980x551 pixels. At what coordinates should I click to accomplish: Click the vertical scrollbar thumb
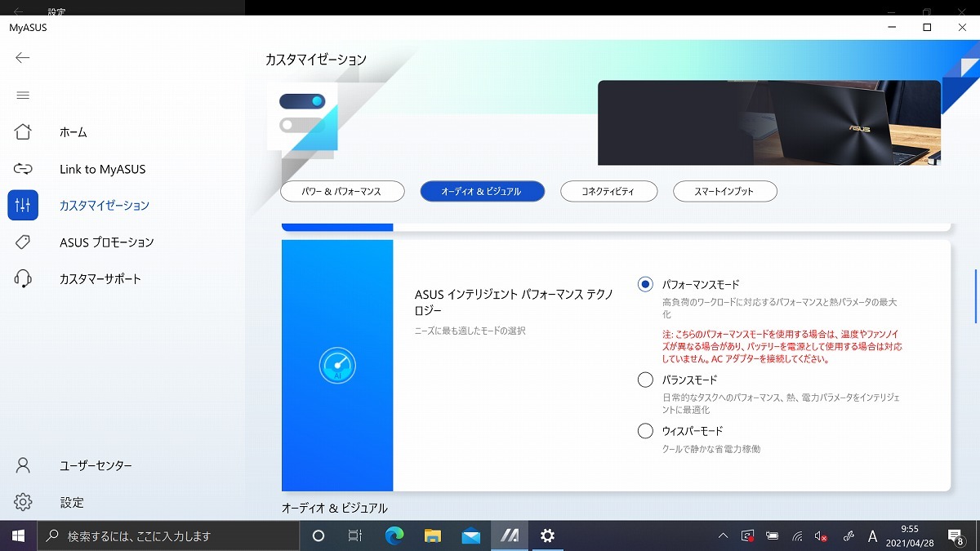976,296
